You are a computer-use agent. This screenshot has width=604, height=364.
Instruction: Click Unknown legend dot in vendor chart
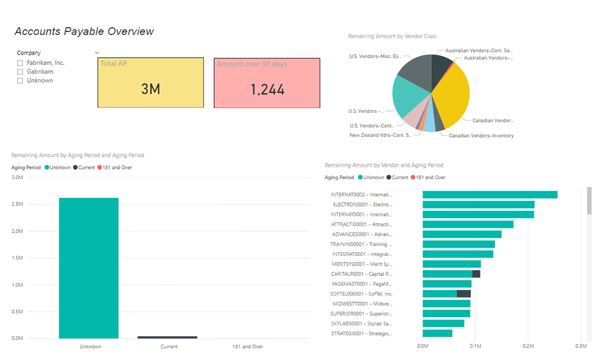361,177
